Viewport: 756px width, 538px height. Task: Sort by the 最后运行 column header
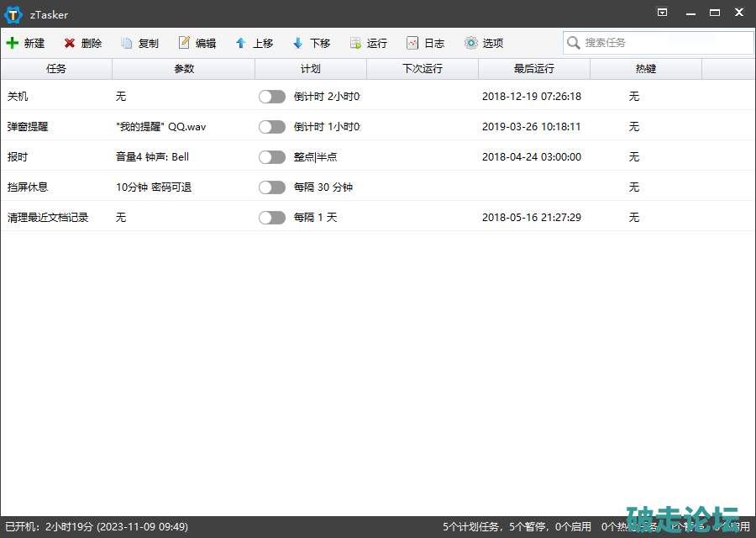pyautogui.click(x=534, y=69)
